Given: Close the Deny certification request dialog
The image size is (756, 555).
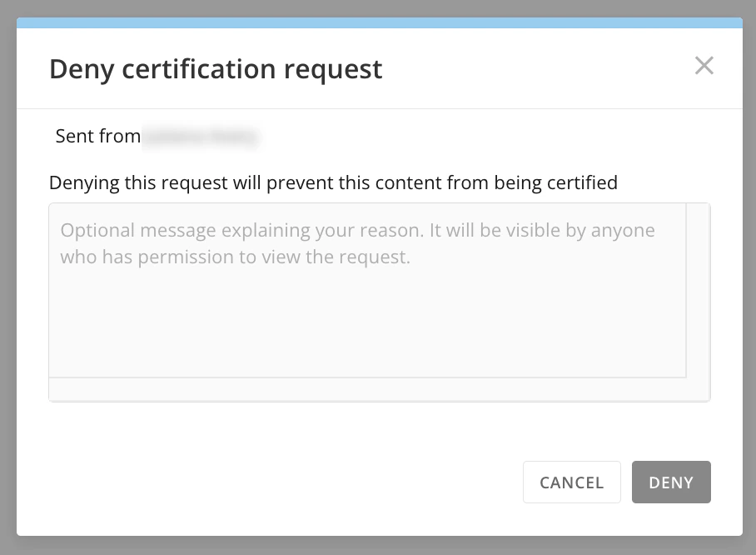Looking at the screenshot, I should (704, 66).
